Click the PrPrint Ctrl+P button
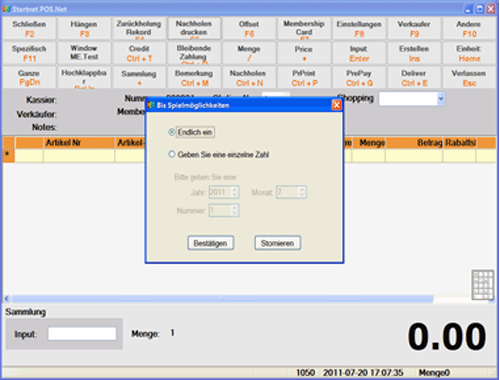 [x=304, y=77]
